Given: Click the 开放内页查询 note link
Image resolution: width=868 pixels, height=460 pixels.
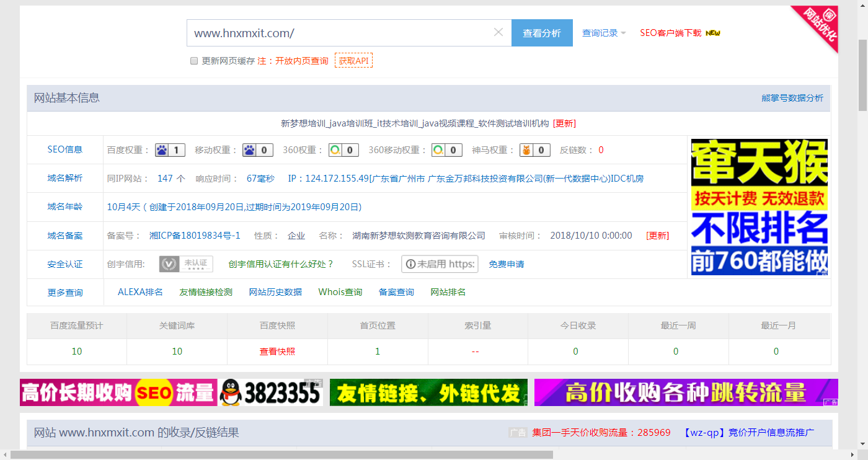Looking at the screenshot, I should coord(302,61).
